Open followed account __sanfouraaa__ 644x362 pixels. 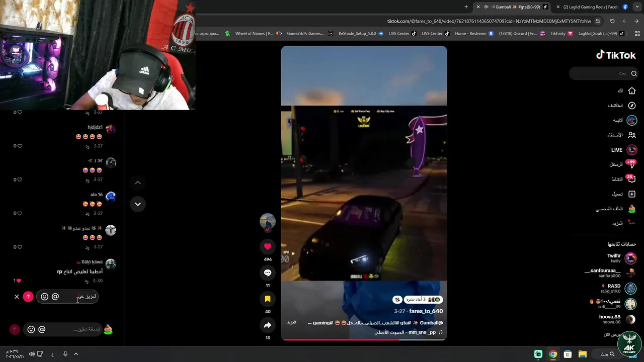pos(610,273)
